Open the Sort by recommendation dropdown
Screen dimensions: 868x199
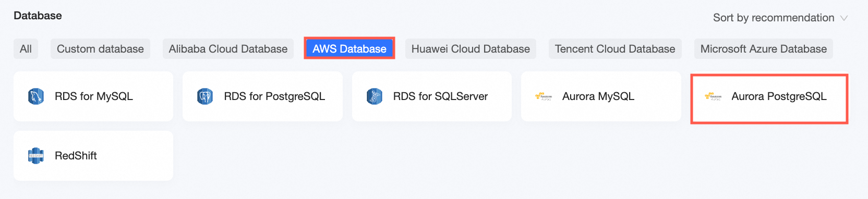point(780,18)
